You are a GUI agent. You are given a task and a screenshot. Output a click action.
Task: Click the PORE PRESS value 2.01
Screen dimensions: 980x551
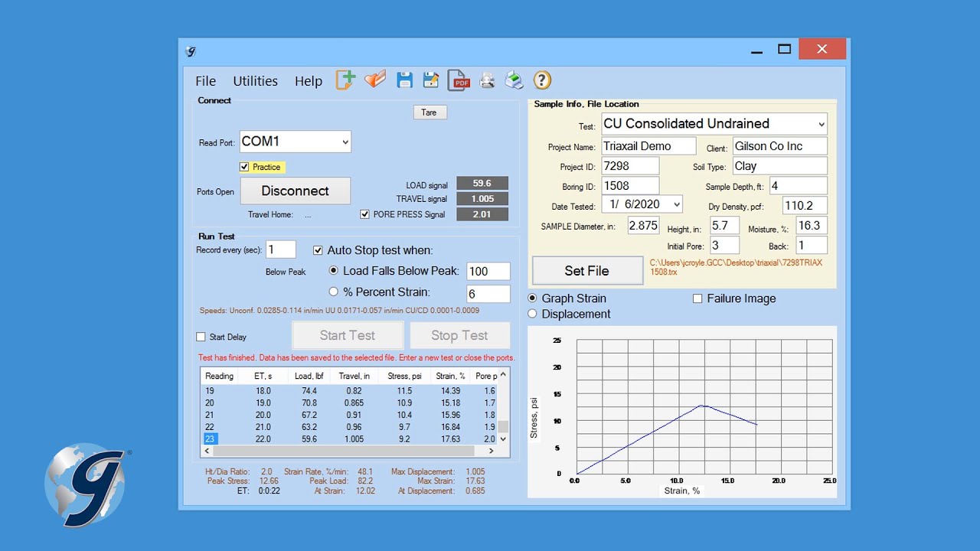click(x=482, y=214)
